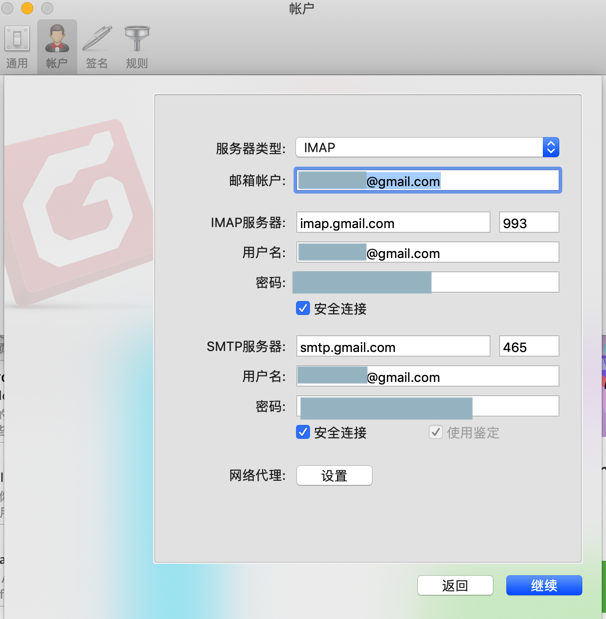Viewport: 606px width, 619px height.
Task: Click the SMTP服务器 smtp.gmail.com field
Action: [x=393, y=346]
